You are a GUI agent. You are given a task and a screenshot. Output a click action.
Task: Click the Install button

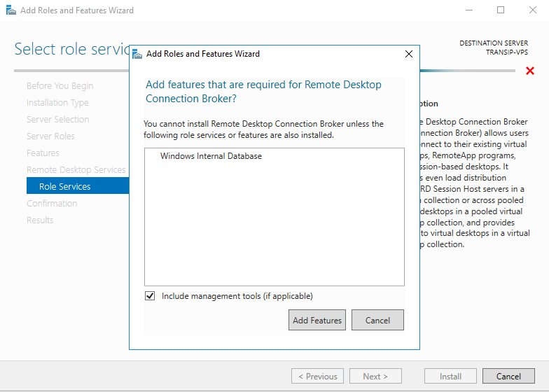pyautogui.click(x=450, y=377)
